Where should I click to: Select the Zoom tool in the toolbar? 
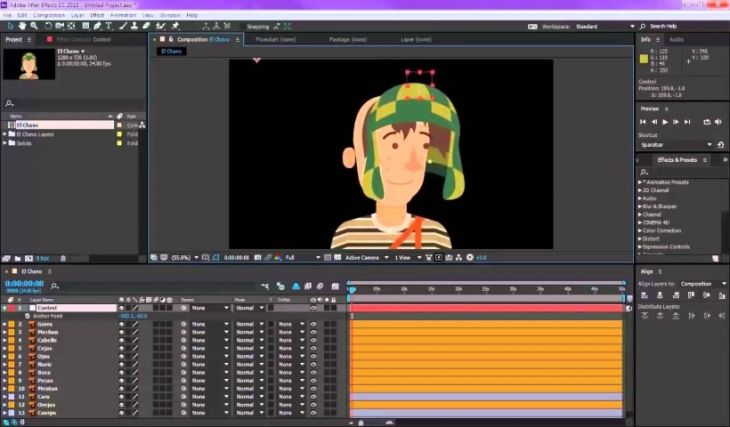(x=35, y=26)
